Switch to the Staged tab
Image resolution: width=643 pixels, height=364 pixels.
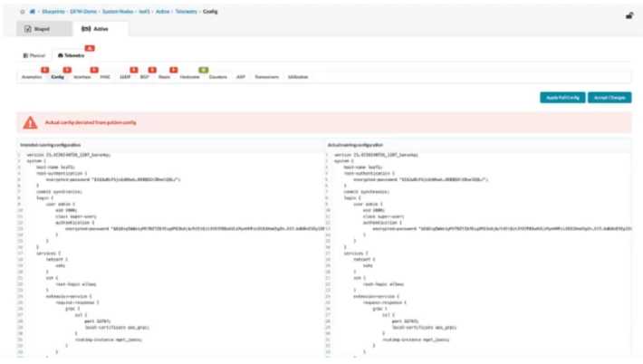[x=38, y=29]
